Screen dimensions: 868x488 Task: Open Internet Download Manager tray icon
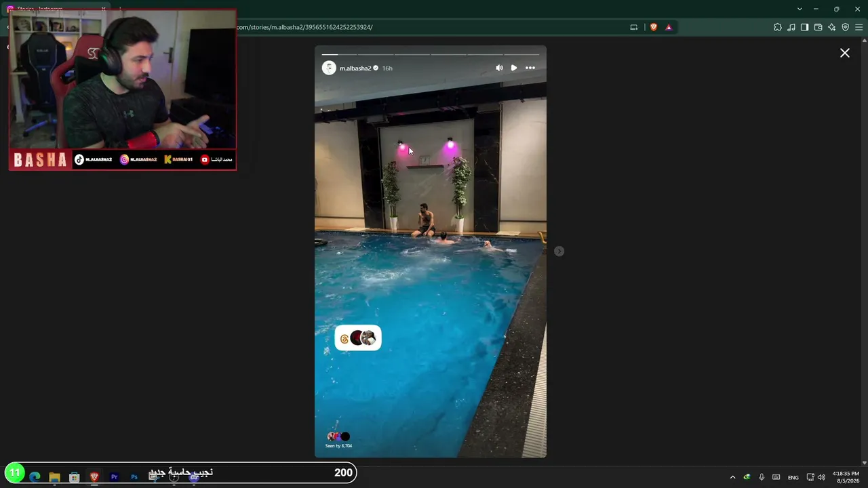tap(747, 477)
